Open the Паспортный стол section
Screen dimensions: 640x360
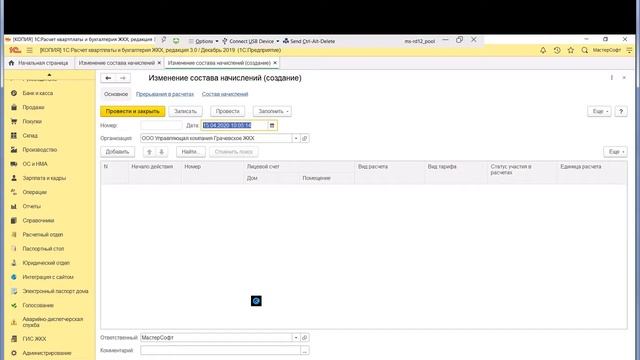(43, 249)
